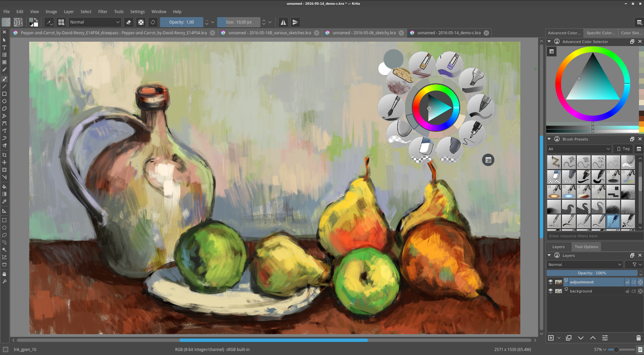Click the layer Opacity 100% slider
The height and width of the screenshot is (355, 644).
click(x=592, y=273)
